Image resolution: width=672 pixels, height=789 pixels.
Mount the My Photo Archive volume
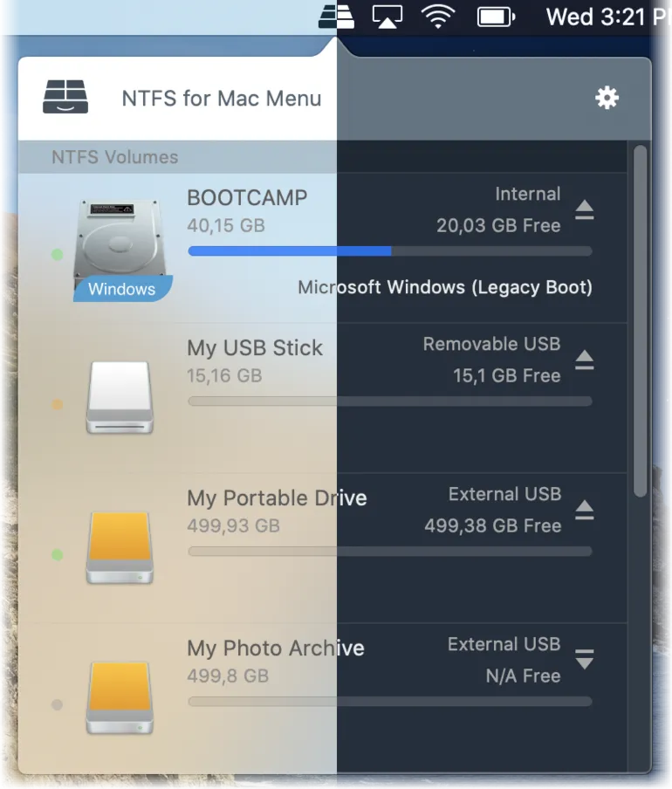point(585,659)
